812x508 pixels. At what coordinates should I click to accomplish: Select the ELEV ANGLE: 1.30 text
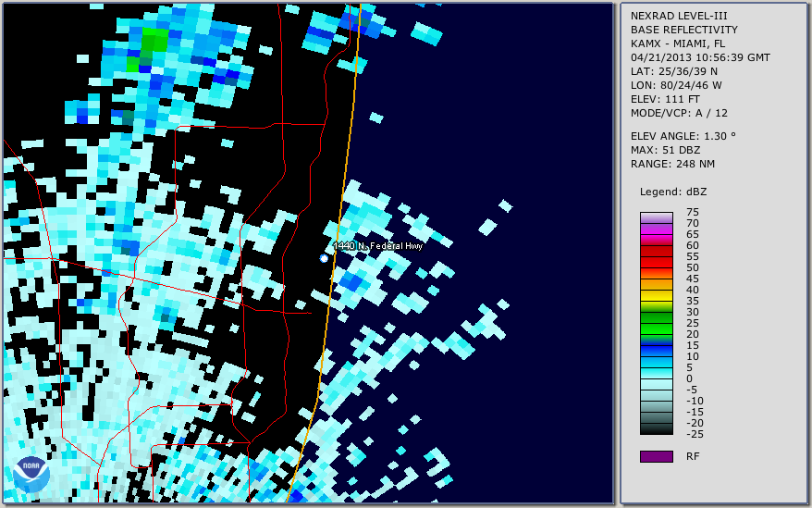coord(683,136)
